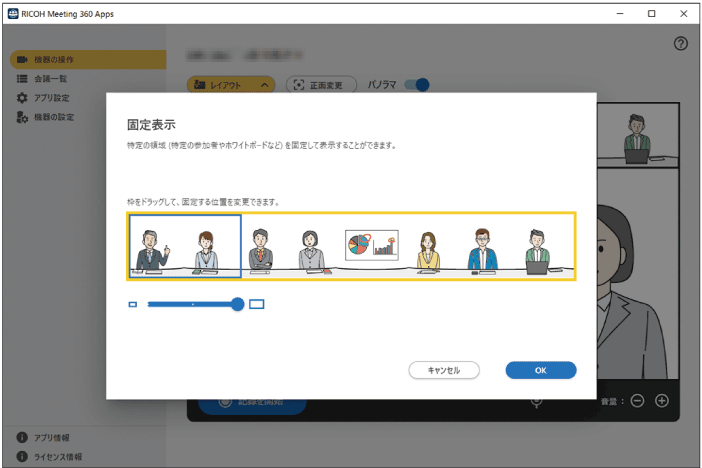Click the list icon beside 会議一覧
This screenshot has height=468, width=702.
coord(22,79)
